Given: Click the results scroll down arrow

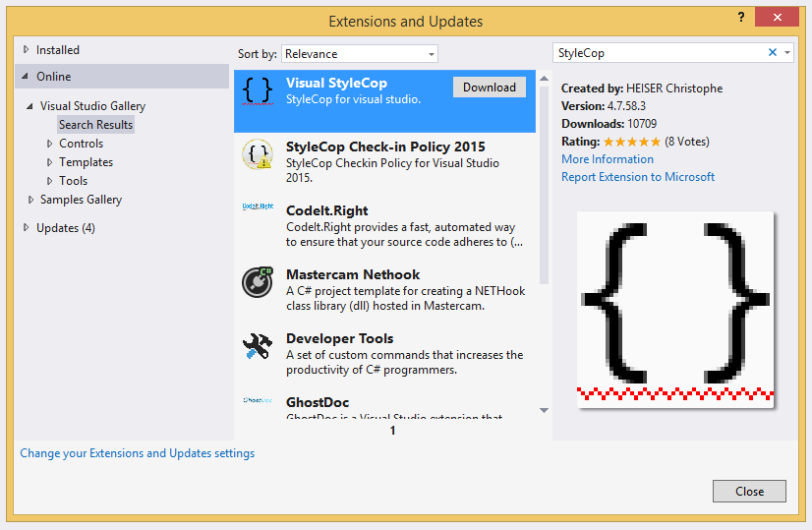Looking at the screenshot, I should (544, 410).
